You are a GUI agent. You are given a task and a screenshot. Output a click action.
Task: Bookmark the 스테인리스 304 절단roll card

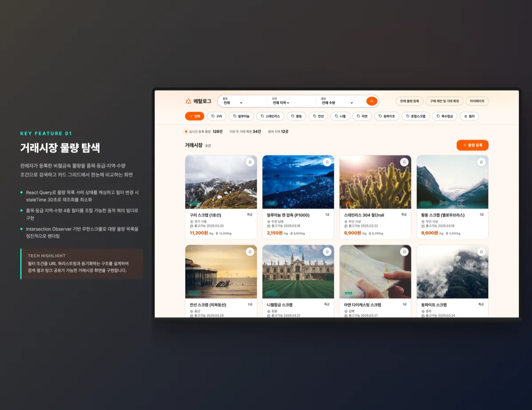click(x=404, y=162)
